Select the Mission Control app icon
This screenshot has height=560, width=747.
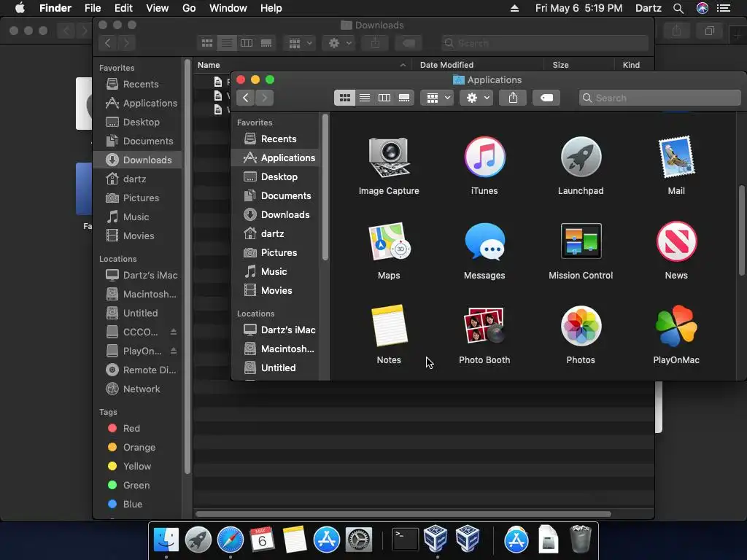[x=581, y=241]
